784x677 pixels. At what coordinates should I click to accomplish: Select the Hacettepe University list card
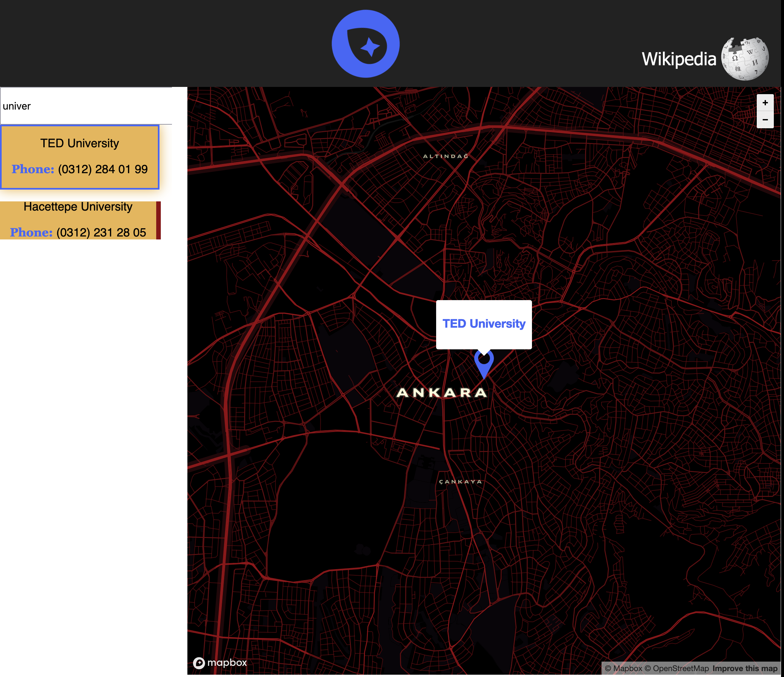[79, 220]
